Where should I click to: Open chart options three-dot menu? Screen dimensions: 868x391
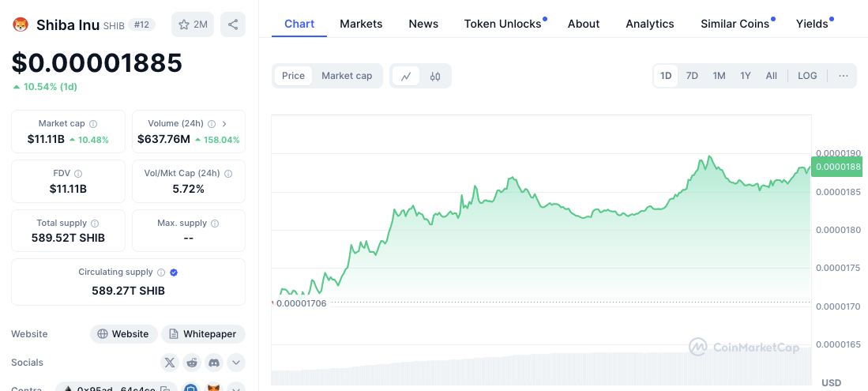[x=843, y=76]
